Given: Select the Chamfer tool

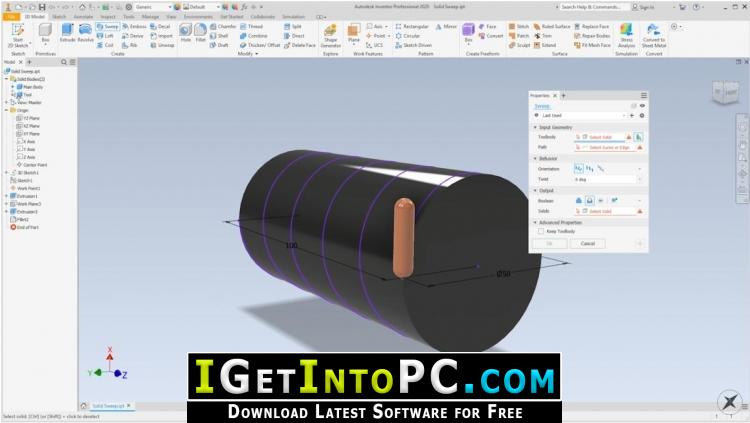Looking at the screenshot, I should (x=223, y=27).
